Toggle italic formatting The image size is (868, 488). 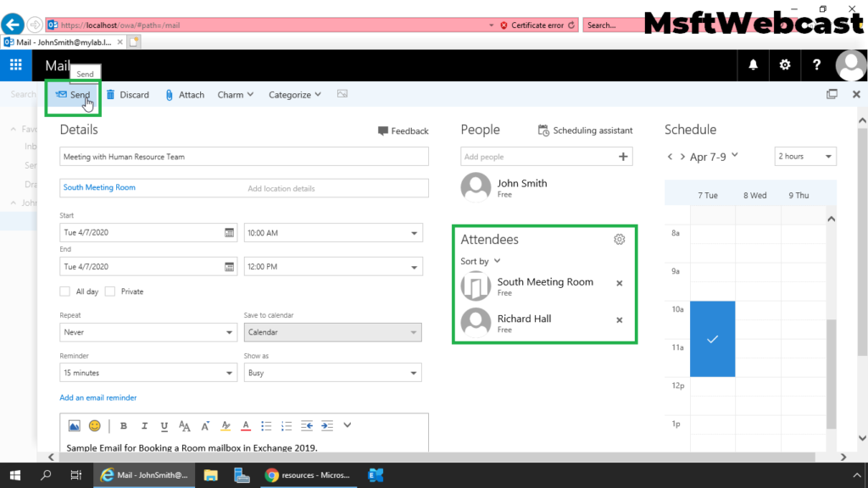point(144,425)
